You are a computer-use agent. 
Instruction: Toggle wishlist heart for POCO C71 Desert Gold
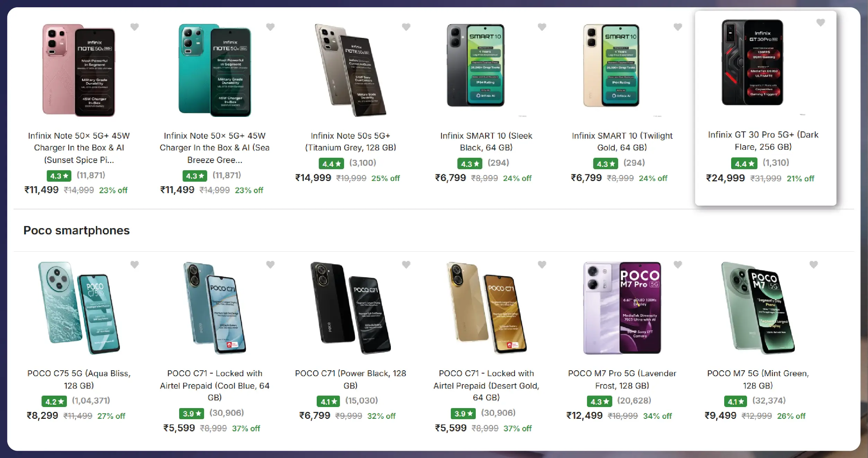(542, 265)
